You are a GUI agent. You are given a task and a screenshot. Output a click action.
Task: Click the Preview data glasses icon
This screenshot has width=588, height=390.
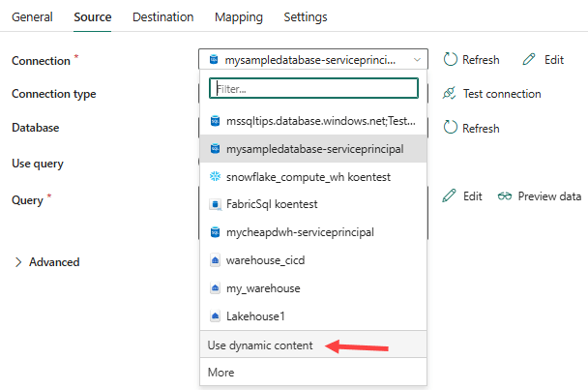click(x=505, y=195)
